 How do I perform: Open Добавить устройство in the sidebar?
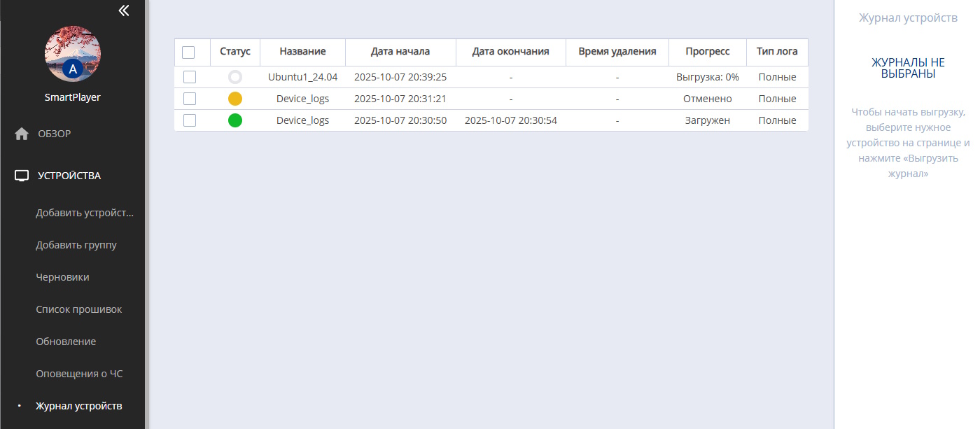pos(84,213)
